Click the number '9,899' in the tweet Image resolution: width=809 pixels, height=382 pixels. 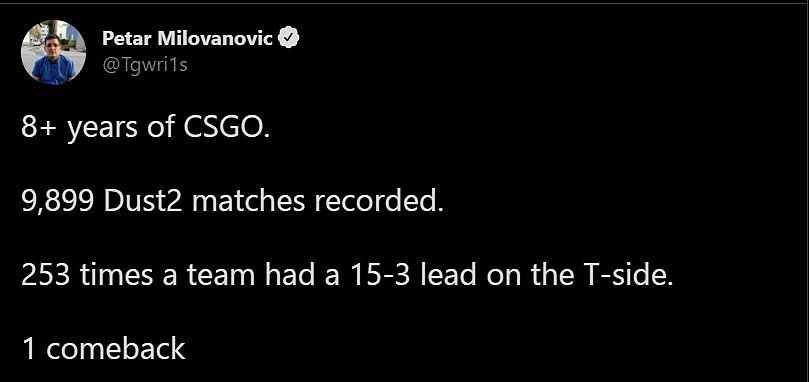(57, 201)
